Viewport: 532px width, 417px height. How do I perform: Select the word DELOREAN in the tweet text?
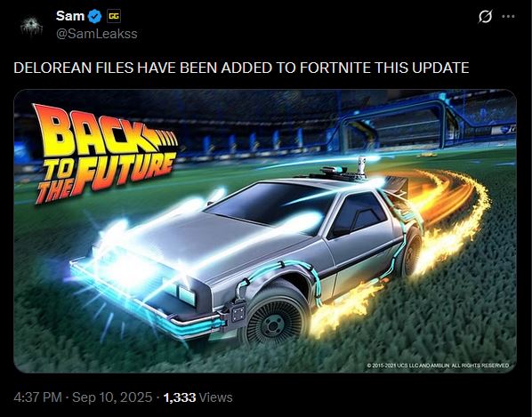(52, 68)
